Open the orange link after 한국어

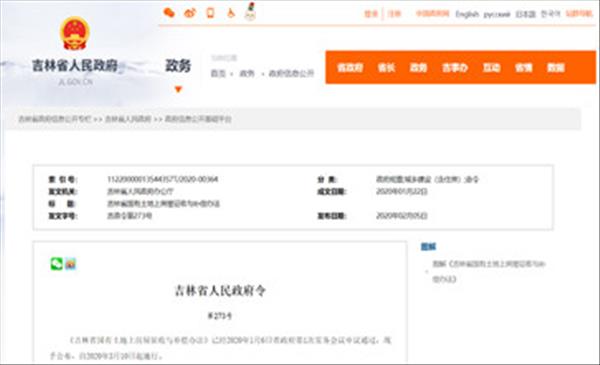click(579, 14)
